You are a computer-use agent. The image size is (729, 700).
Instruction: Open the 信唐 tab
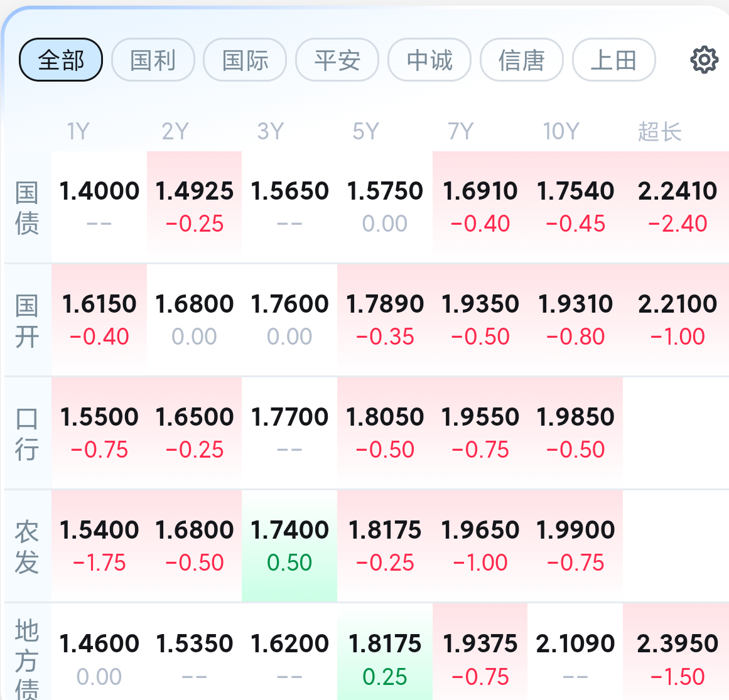pos(522,60)
